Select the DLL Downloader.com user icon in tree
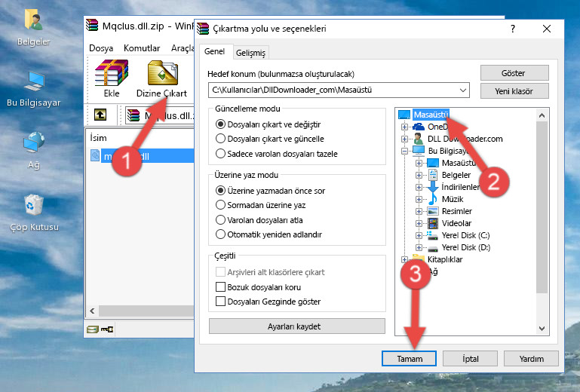 coord(419,139)
